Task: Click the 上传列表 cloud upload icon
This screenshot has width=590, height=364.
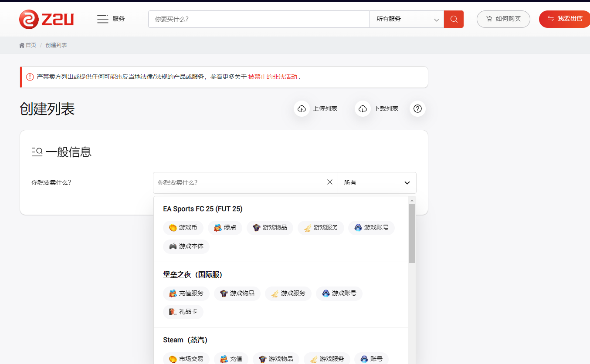Action: 302,109
